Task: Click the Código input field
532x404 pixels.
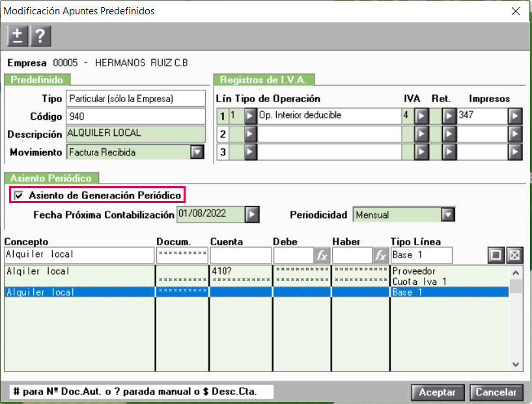Action: click(135, 116)
